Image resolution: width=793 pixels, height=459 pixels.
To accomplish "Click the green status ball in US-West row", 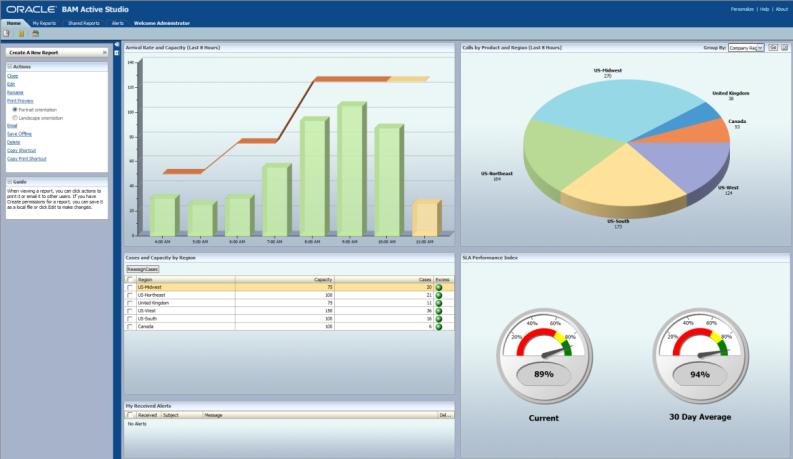I will pos(438,311).
